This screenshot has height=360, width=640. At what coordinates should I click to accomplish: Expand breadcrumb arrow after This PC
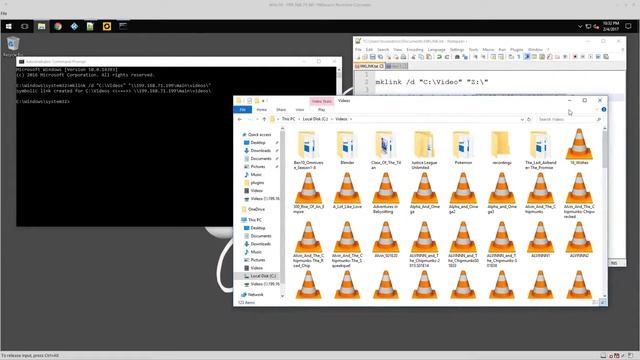(x=299, y=119)
